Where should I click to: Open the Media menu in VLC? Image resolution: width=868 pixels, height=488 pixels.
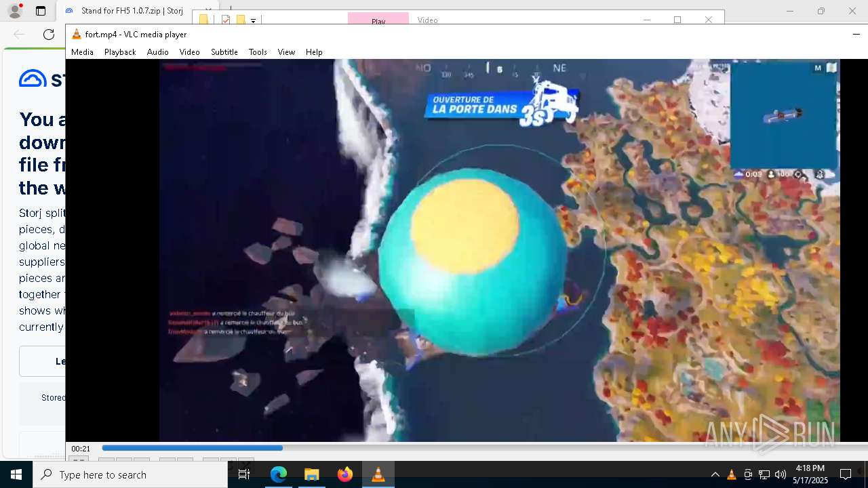[82, 52]
